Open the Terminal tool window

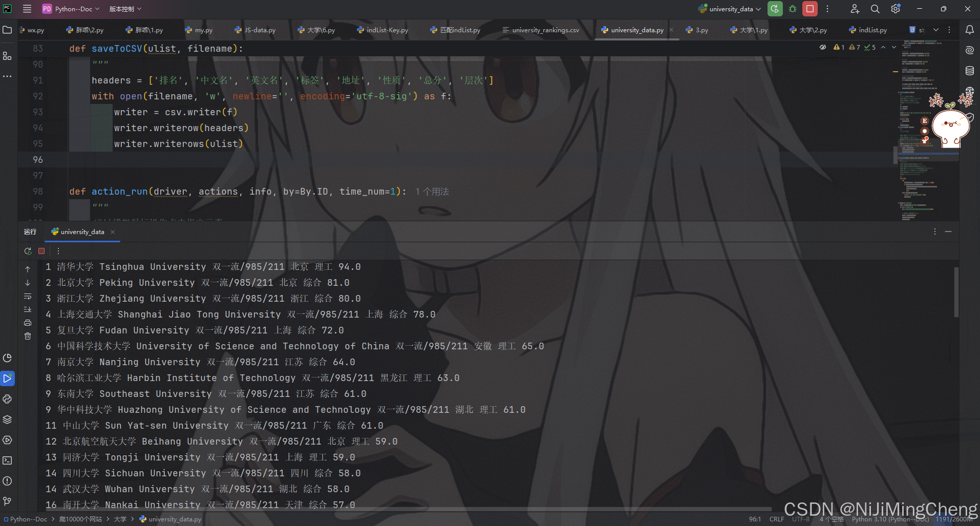[x=7, y=460]
